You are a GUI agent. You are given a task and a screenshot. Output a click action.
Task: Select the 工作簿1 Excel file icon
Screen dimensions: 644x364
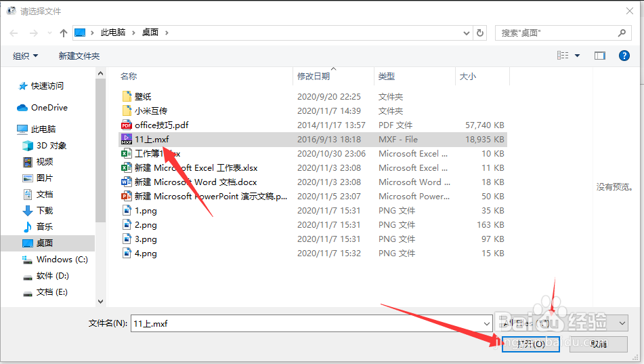click(127, 153)
